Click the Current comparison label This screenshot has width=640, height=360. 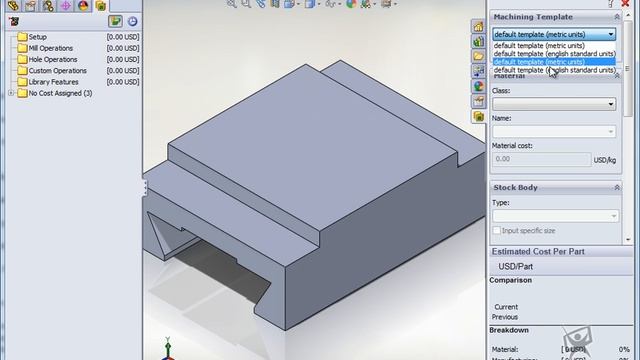click(x=506, y=307)
